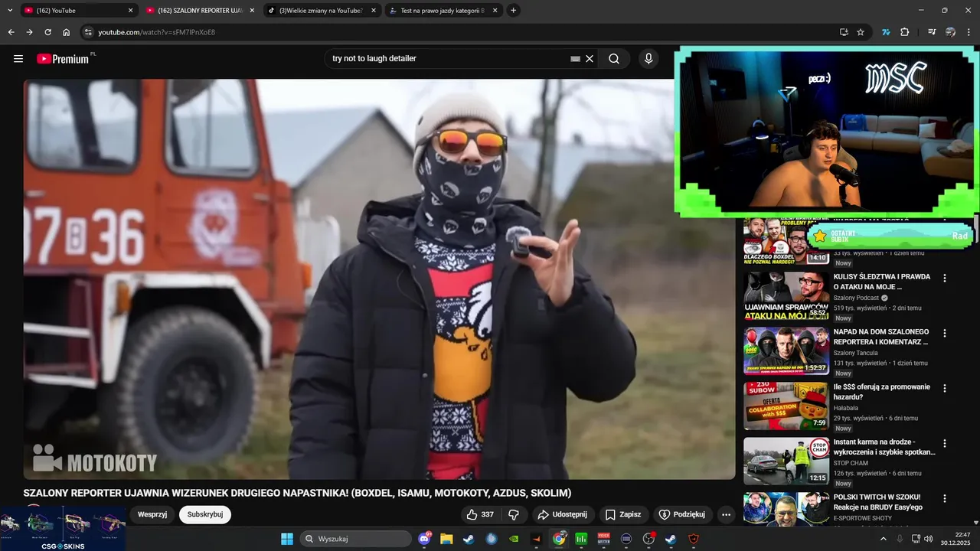This screenshot has height=551, width=980.
Task: Open Instant karma na drodze video title
Action: pyautogui.click(x=884, y=447)
